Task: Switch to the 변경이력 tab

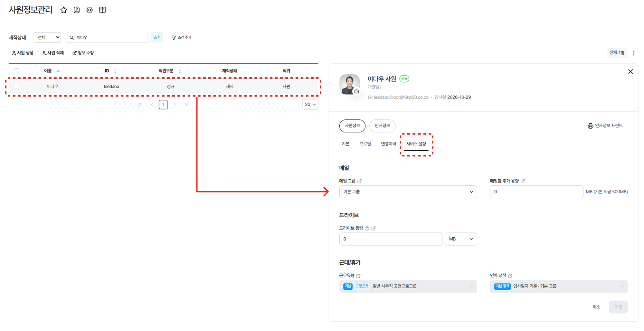Action: coord(388,144)
